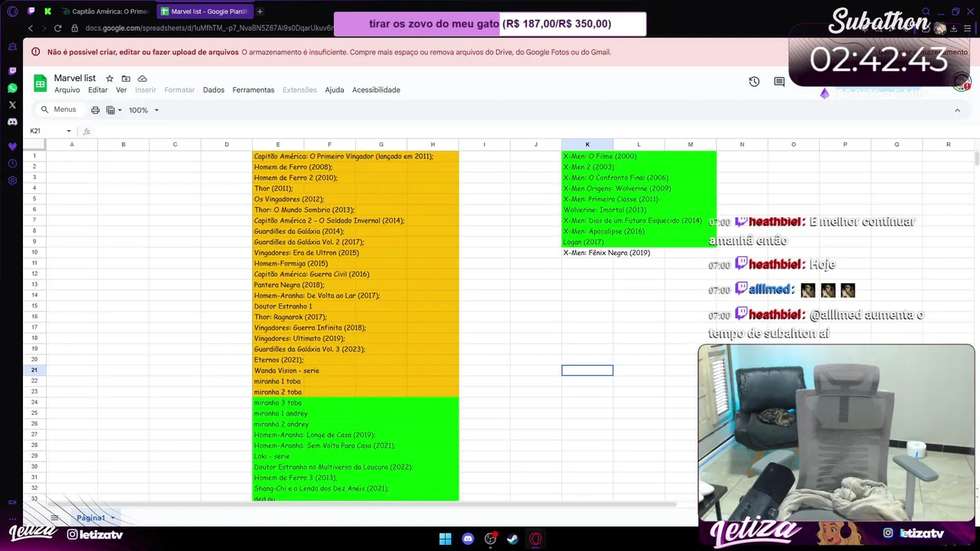
Task: Switch to the pinned Twitch browser tab
Action: point(31,11)
